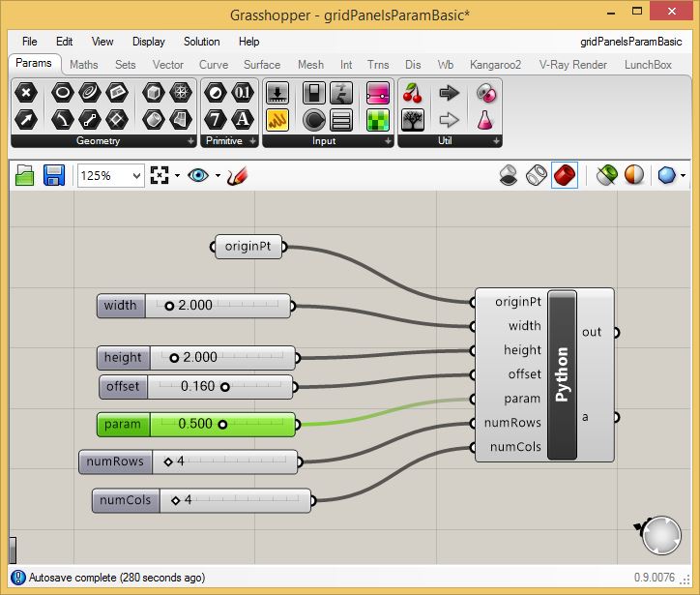Switch to the Maths tab
Screen dimensions: 700x595
[x=83, y=65]
